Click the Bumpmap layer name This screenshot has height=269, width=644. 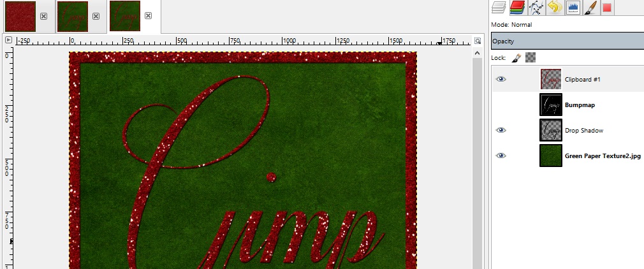(580, 105)
